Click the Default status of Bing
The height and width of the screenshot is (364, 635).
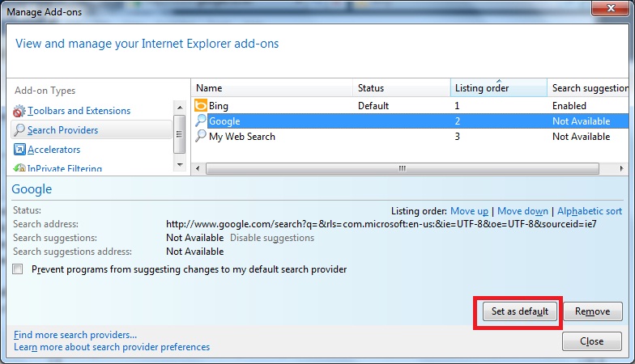click(373, 106)
